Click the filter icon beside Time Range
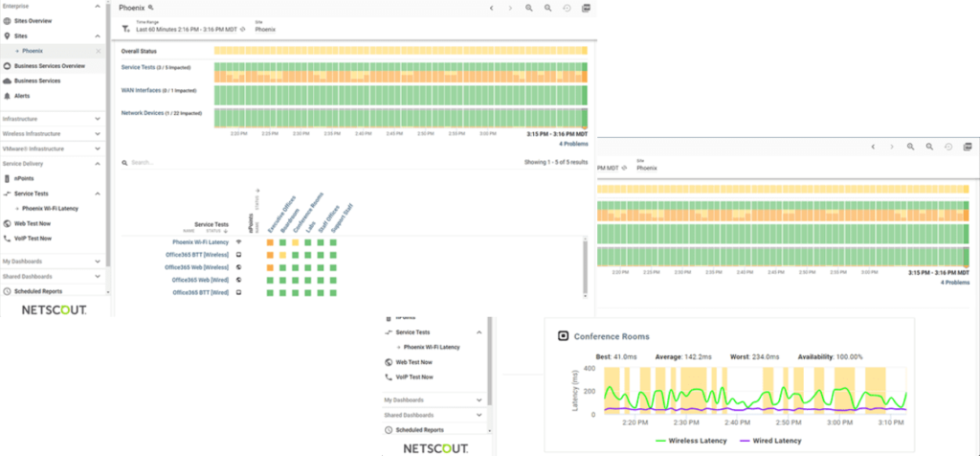980x456 pixels. pos(125,28)
